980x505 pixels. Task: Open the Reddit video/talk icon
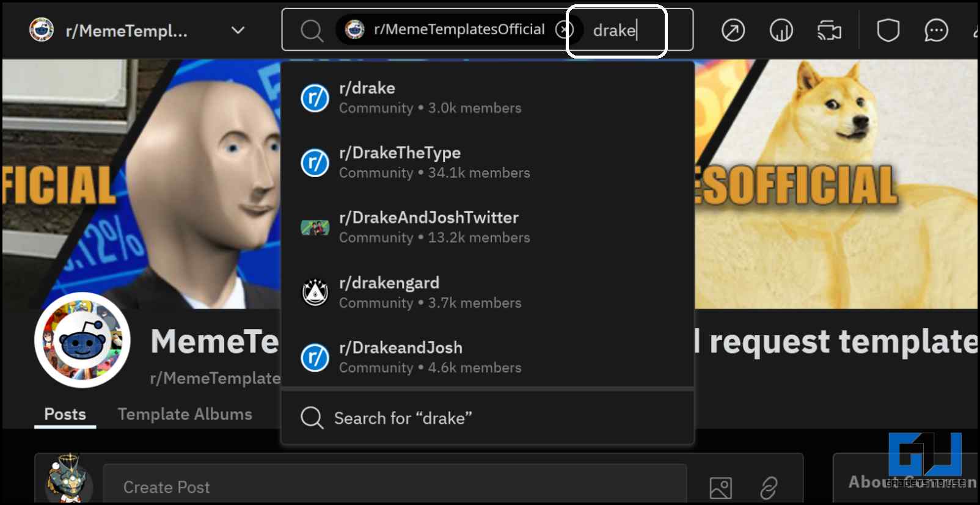(x=829, y=30)
